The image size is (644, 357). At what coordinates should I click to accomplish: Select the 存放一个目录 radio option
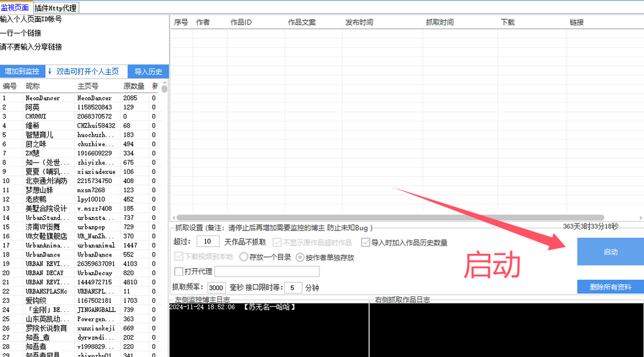pyautogui.click(x=243, y=257)
